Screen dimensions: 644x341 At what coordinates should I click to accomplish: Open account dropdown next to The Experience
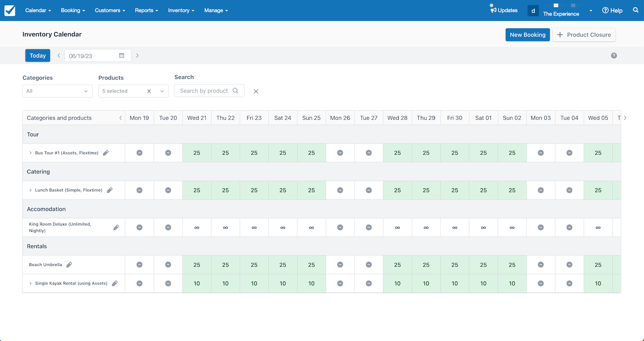[x=591, y=11]
